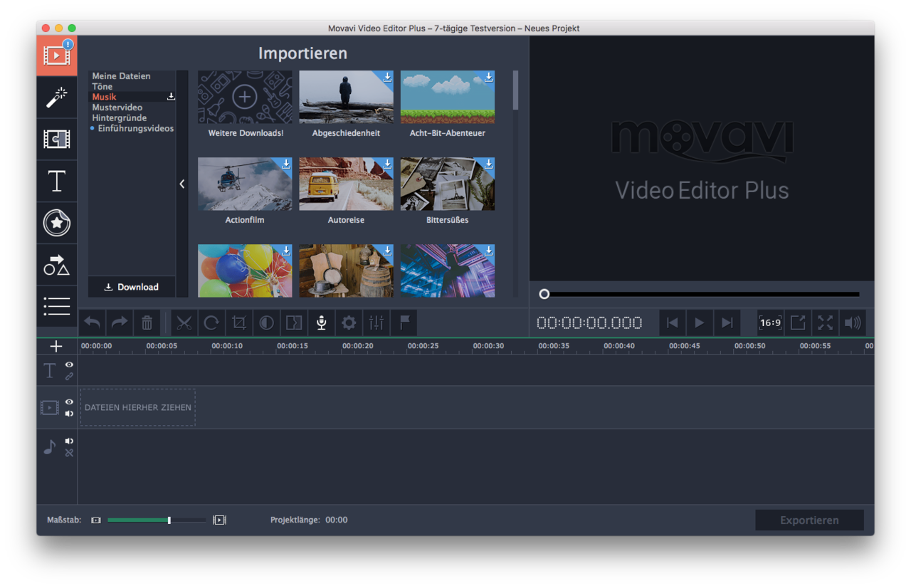Open the Stickers star tab
911x588 pixels.
point(57,223)
